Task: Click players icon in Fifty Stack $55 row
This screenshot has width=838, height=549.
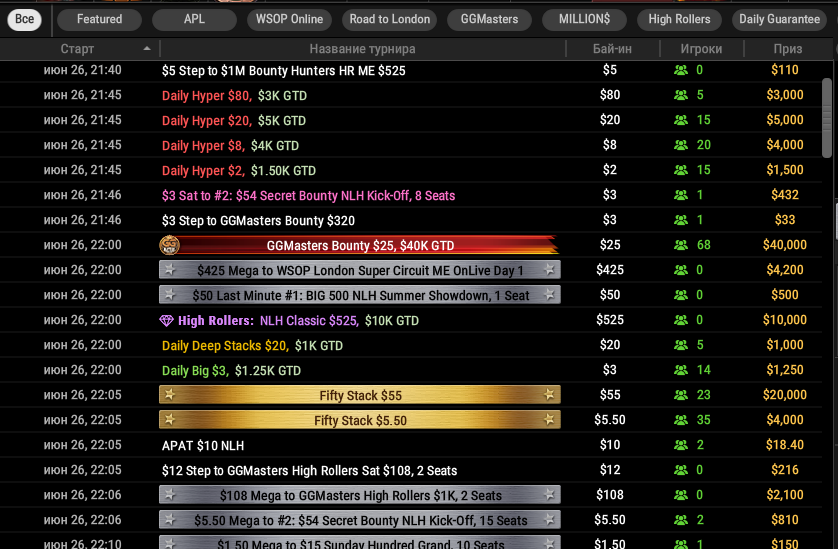Action: tap(680, 395)
